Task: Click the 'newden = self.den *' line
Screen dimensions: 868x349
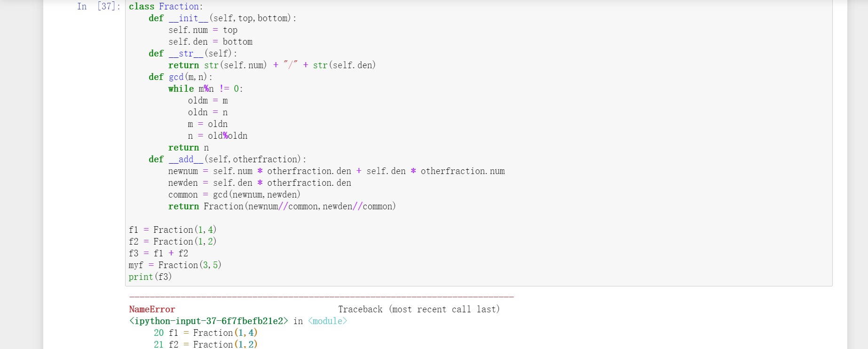Action: [x=260, y=183]
